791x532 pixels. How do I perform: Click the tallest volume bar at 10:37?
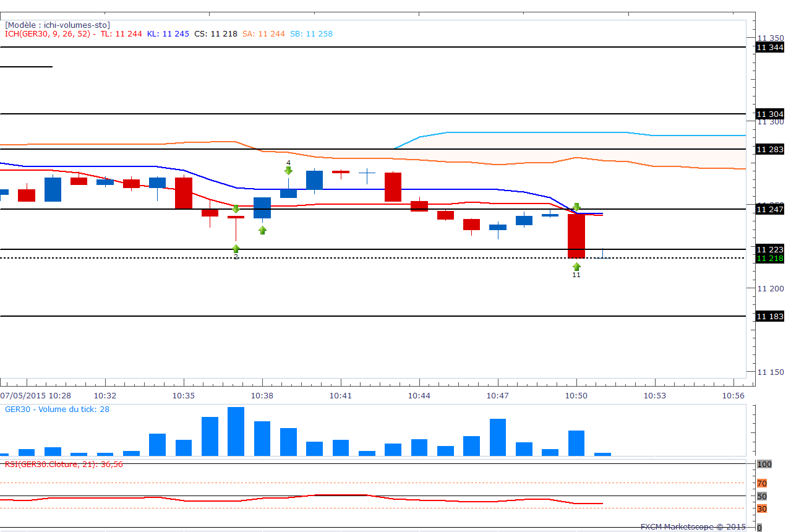point(236,431)
